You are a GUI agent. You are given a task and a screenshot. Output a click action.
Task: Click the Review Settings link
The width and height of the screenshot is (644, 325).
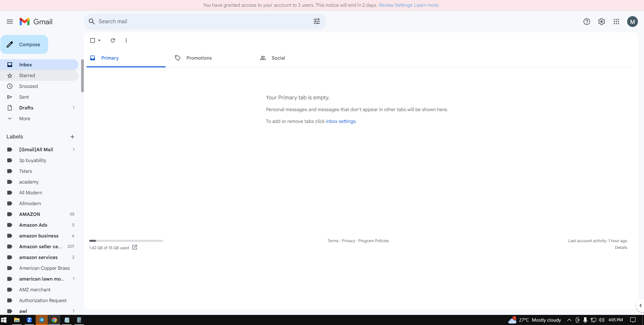click(x=396, y=5)
